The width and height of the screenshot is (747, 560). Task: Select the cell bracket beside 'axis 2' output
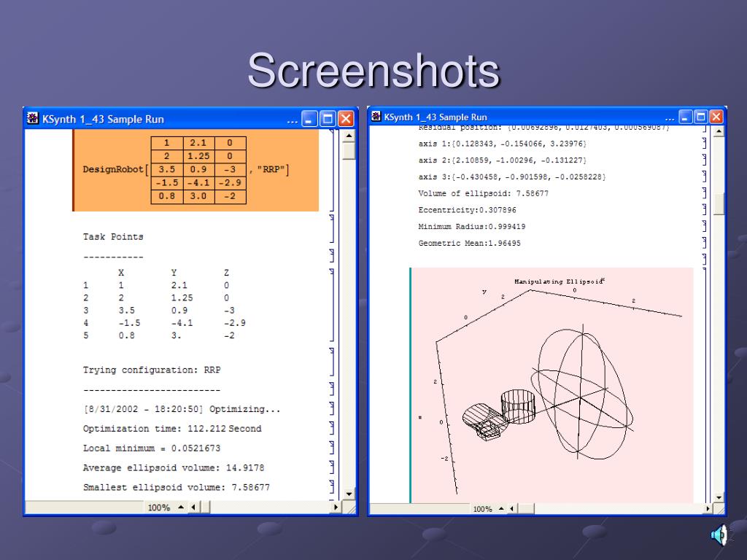click(x=705, y=160)
